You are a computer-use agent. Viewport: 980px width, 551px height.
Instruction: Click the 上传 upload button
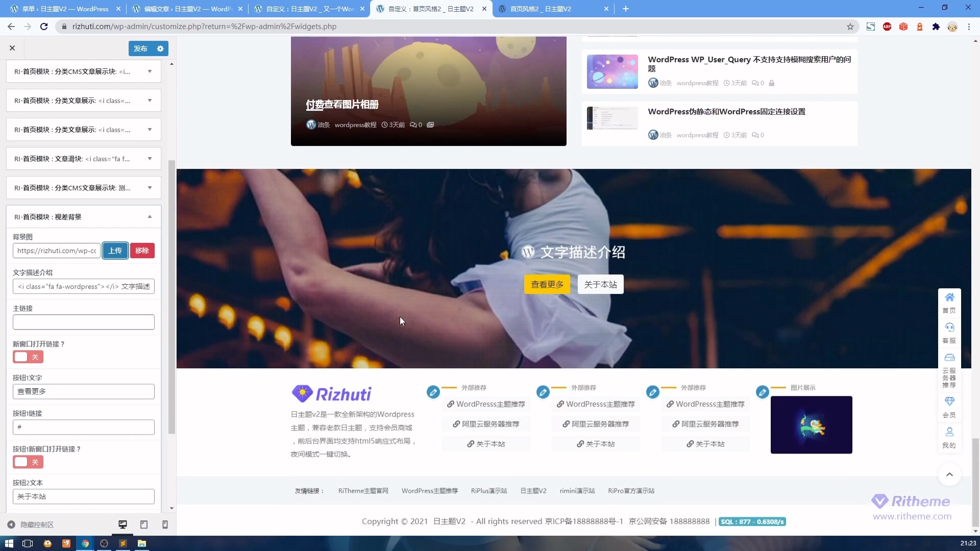coord(115,251)
